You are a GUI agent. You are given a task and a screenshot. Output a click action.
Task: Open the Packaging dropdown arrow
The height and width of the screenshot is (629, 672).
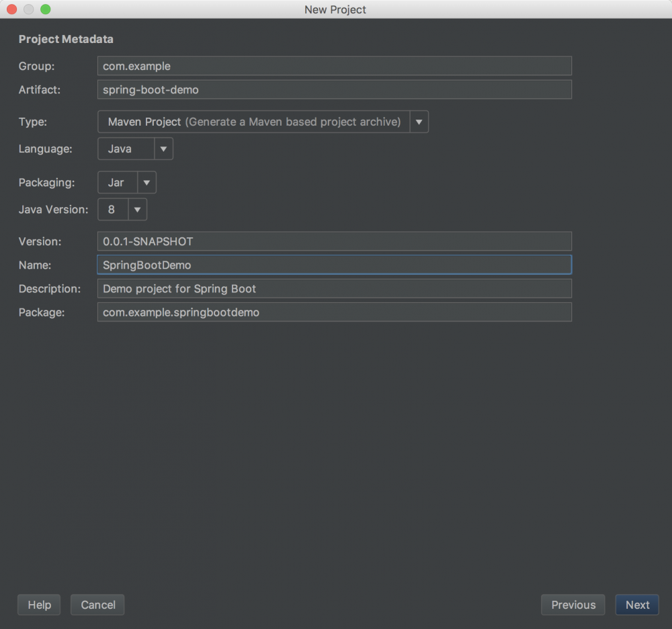click(146, 182)
